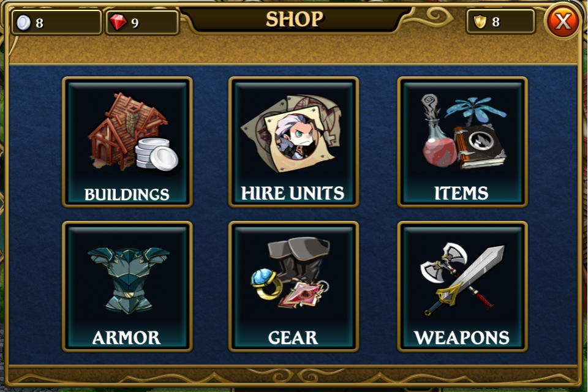Open the Armor shop category
588x392 pixels.
127,286
